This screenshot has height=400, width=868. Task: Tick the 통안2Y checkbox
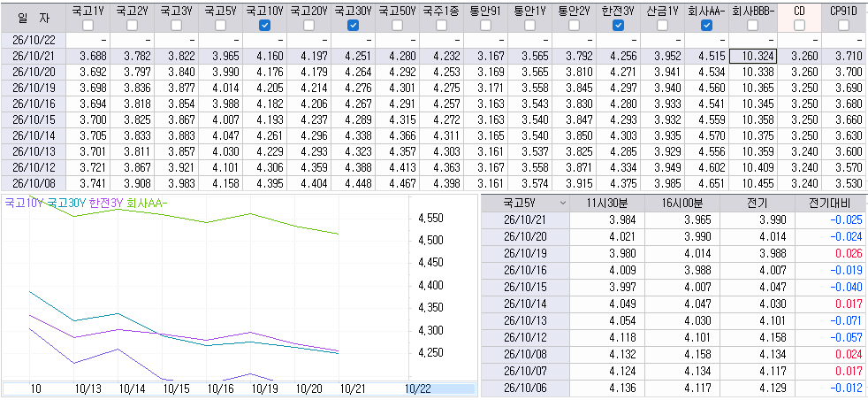(x=574, y=25)
